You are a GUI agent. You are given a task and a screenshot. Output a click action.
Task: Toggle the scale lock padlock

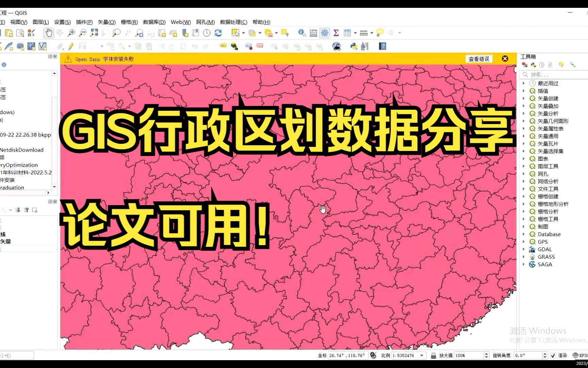point(434,355)
